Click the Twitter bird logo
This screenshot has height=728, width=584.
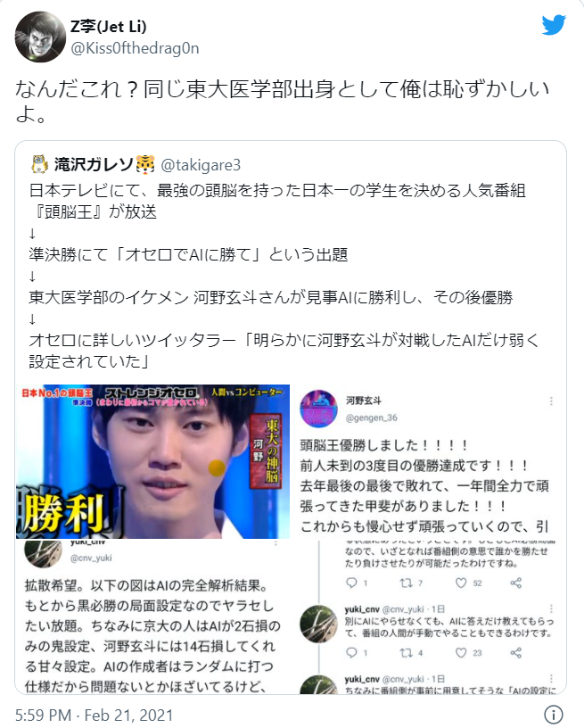pos(554,25)
